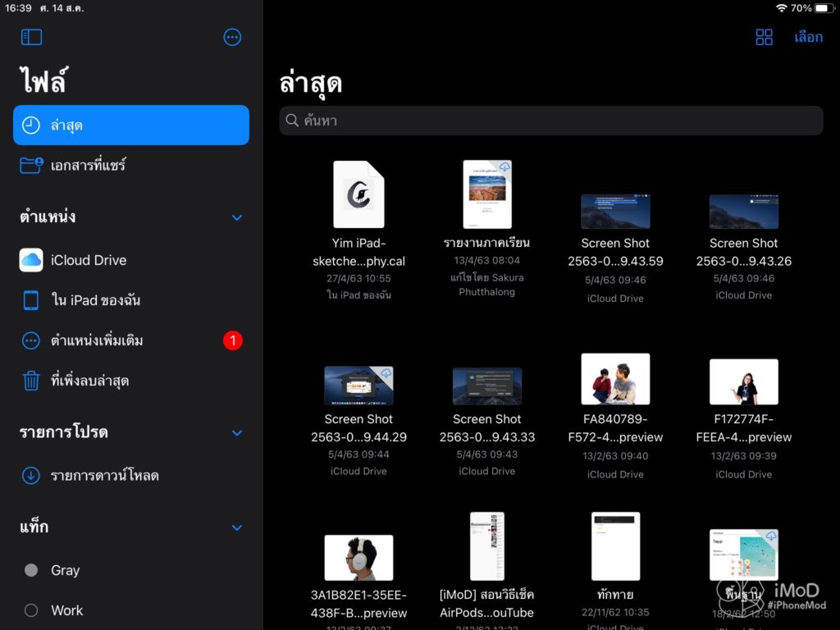Collapse the แท็ก section chevron
Viewport: 840px width, 630px height.
point(237,528)
